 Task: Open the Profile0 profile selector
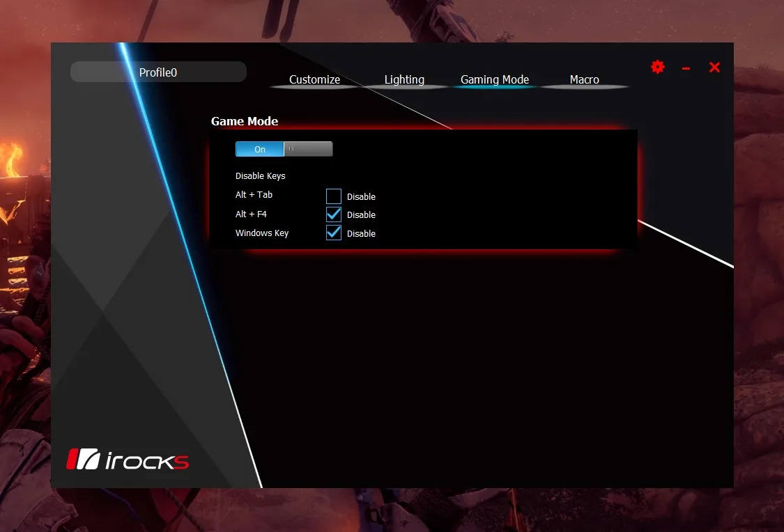tap(158, 72)
